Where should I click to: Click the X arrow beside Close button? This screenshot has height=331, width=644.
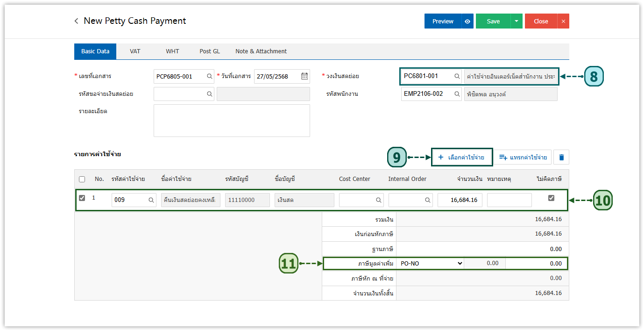(x=563, y=21)
